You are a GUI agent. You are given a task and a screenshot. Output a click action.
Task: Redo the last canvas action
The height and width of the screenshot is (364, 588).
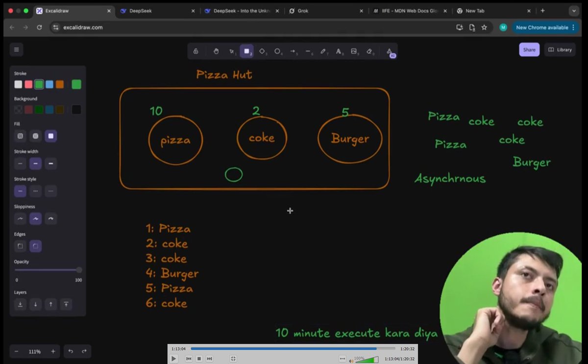pyautogui.click(x=84, y=351)
